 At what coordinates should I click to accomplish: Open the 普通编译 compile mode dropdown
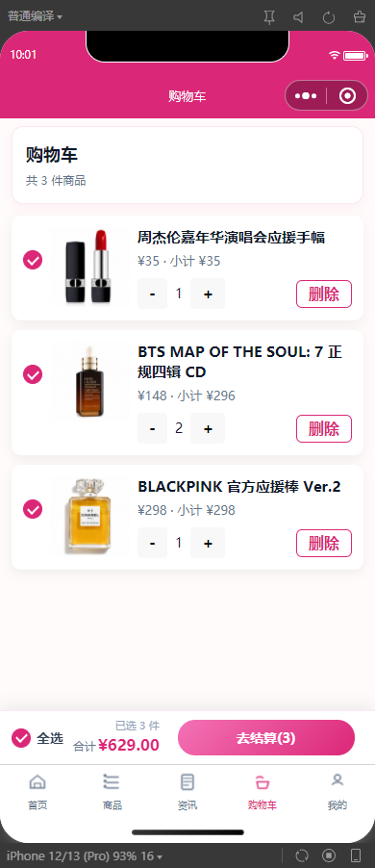(35, 16)
